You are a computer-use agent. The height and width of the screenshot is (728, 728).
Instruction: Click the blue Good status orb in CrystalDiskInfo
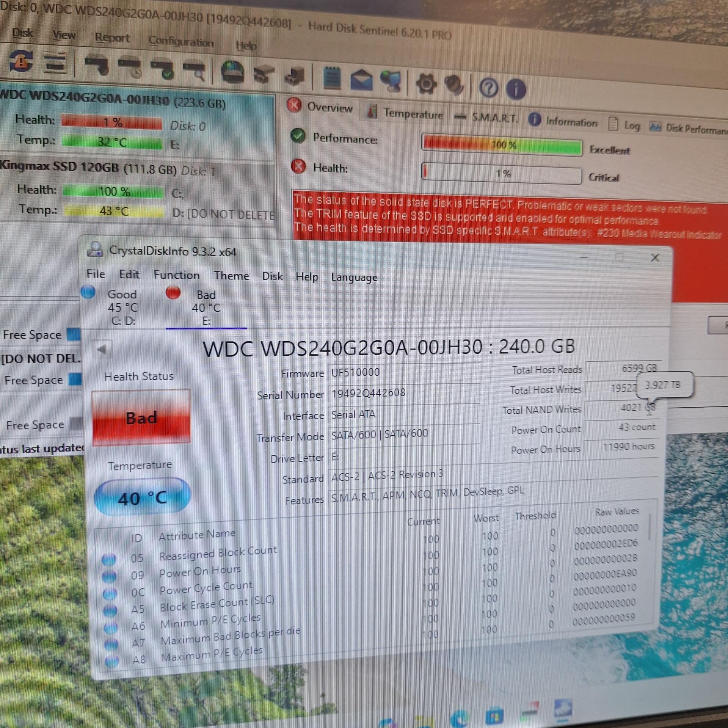[88, 292]
